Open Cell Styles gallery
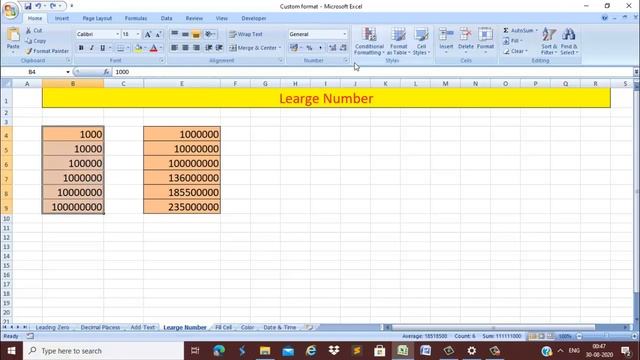 click(421, 41)
